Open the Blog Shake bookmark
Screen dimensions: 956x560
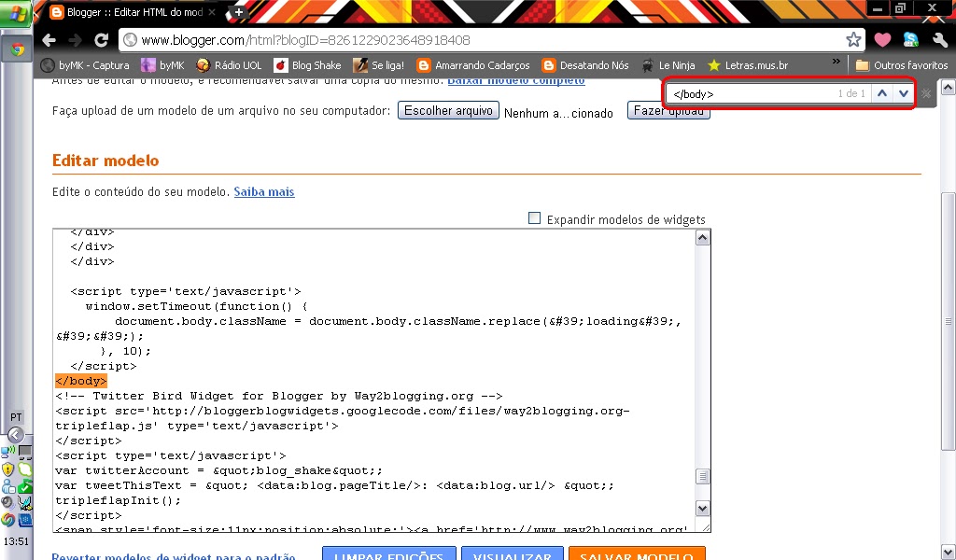point(307,65)
